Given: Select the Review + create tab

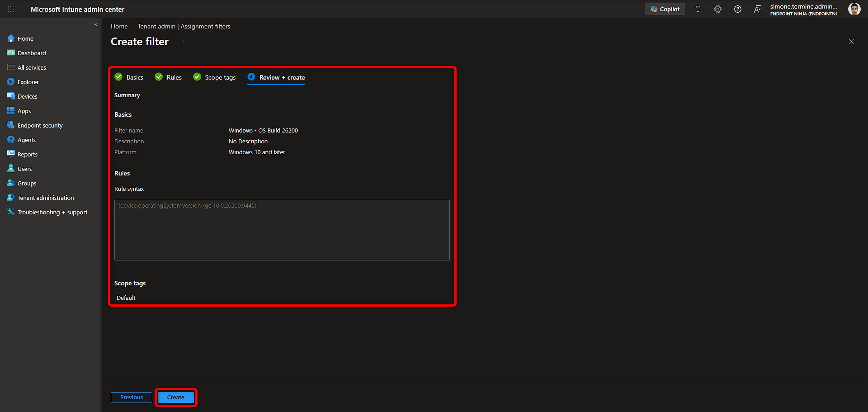Looking at the screenshot, I should click(x=276, y=77).
